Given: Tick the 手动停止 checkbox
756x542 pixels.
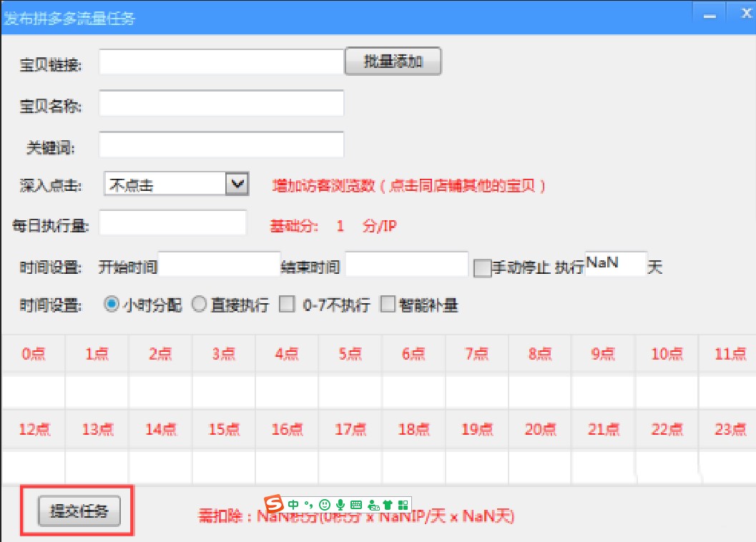Looking at the screenshot, I should pos(482,267).
